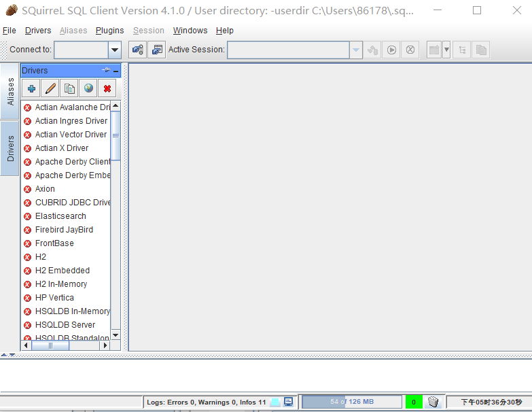Open the dropdown arrow next to worksheet icon
Image resolution: width=532 pixels, height=412 pixels.
(x=446, y=50)
